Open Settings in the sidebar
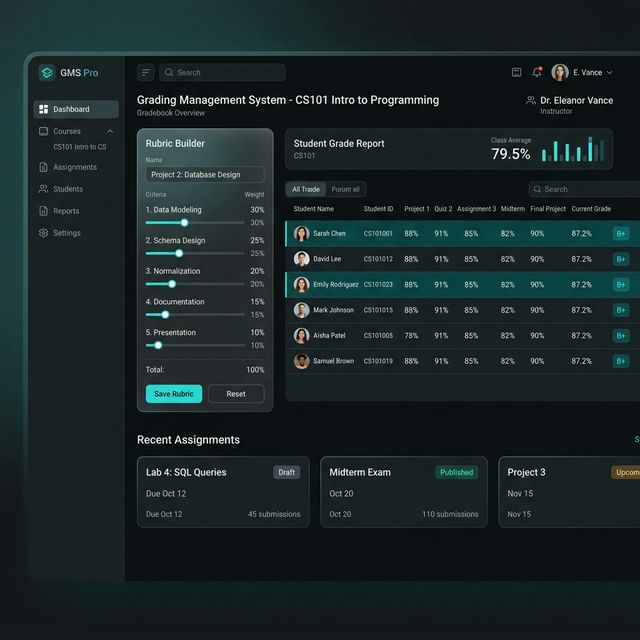 66,233
